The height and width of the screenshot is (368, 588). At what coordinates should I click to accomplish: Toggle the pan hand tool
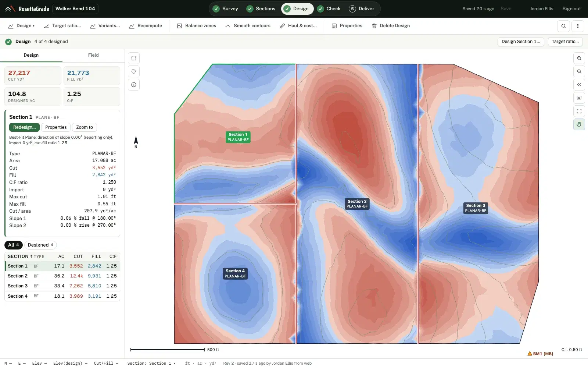coord(579,124)
